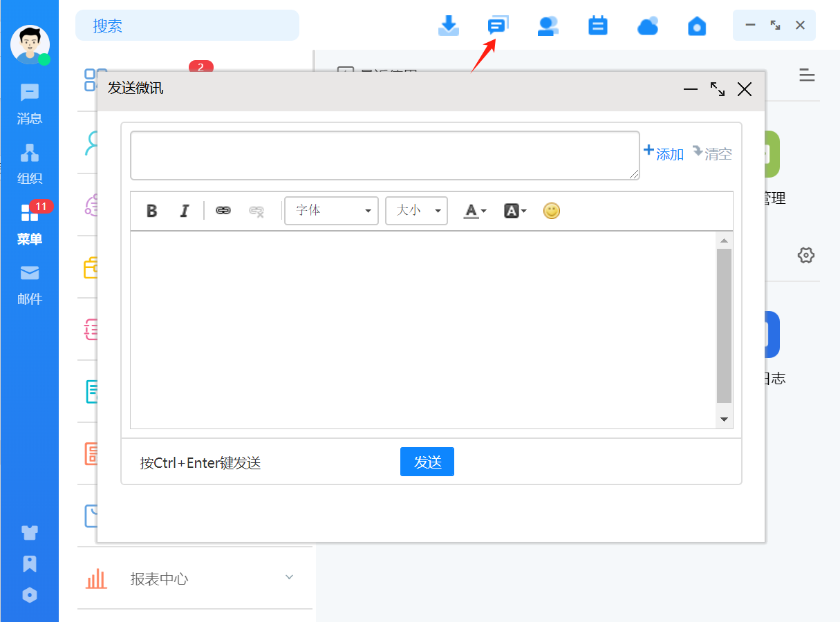Screen dimensions: 840x622
Task: Toggle bold formatting in the editor
Action: click(152, 211)
